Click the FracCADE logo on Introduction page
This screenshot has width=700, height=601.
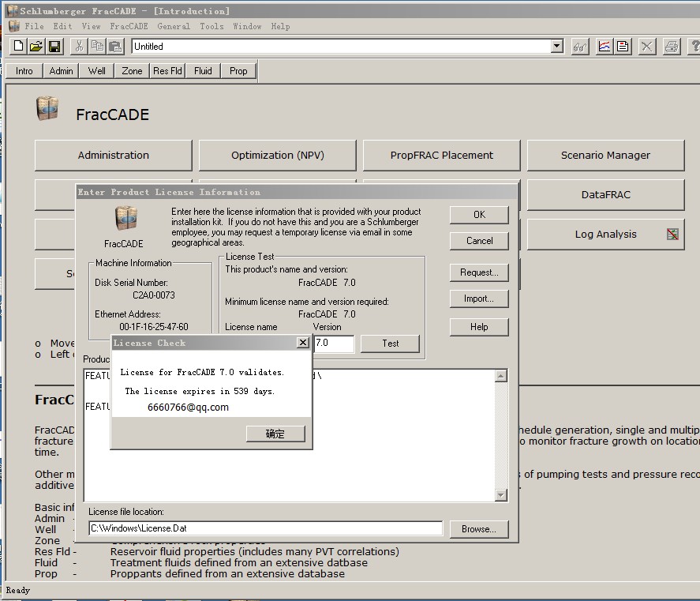(47, 108)
